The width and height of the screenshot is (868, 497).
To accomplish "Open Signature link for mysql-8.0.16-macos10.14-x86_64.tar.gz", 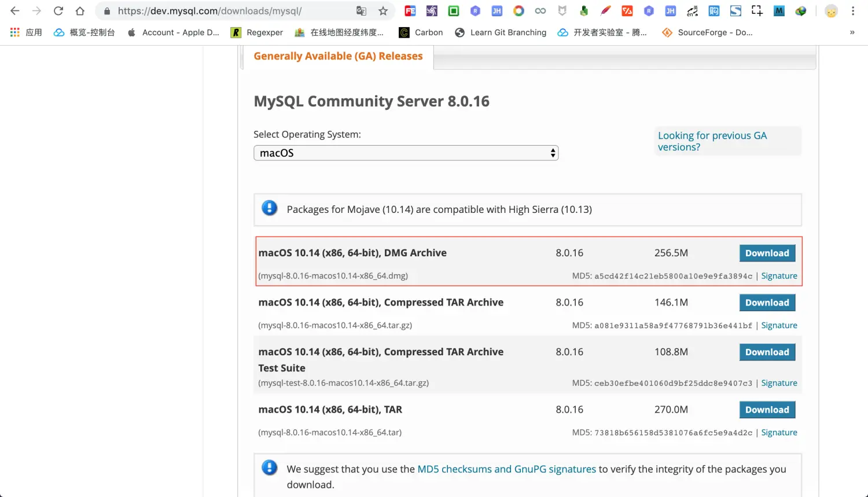I will (x=779, y=325).
